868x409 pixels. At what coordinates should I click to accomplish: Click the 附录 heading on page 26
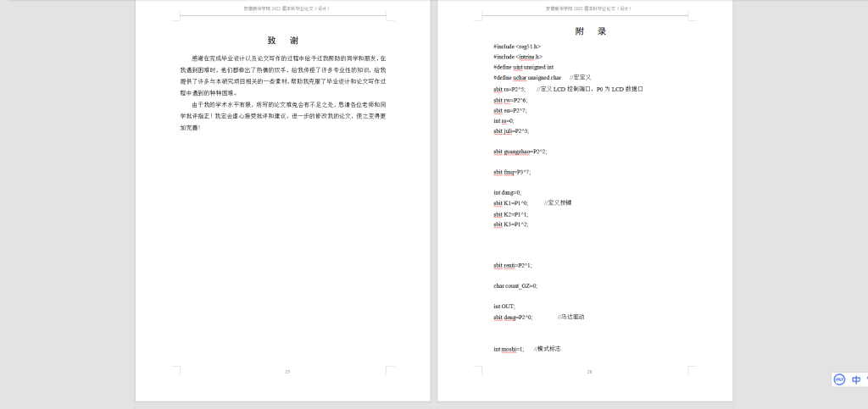click(x=591, y=31)
